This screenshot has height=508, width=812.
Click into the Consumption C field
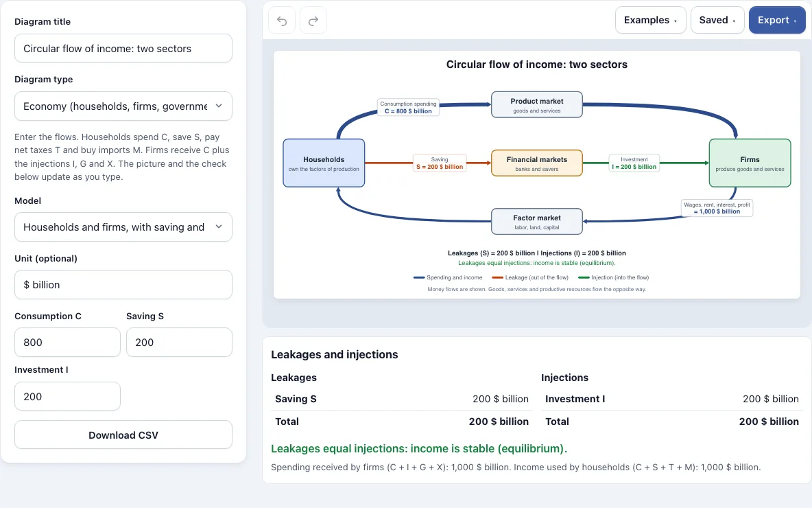[67, 342]
